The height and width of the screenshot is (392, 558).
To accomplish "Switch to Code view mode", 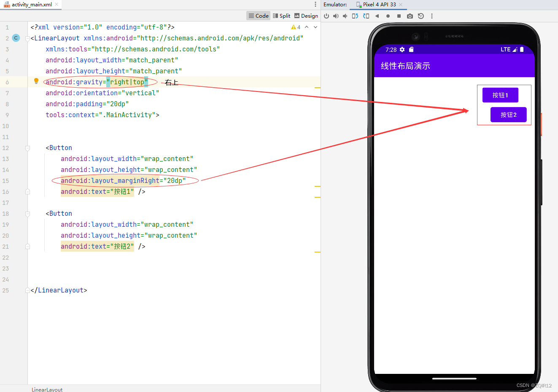I will tap(259, 16).
